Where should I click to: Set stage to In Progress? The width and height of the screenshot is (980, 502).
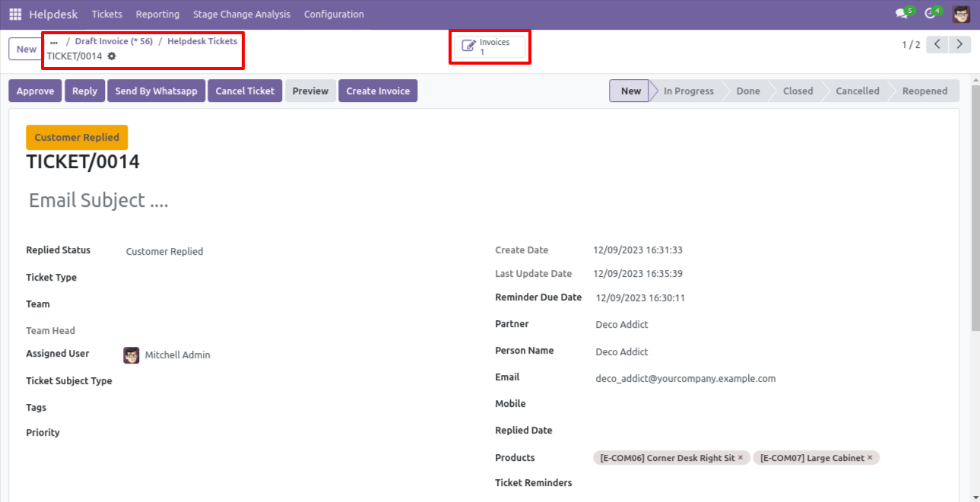point(688,91)
